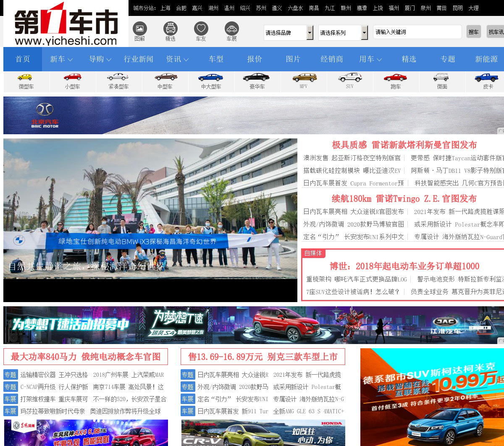This screenshot has width=504, height=446.
Task: Open the 精选 nav item in blue bar
Action: 409,59
